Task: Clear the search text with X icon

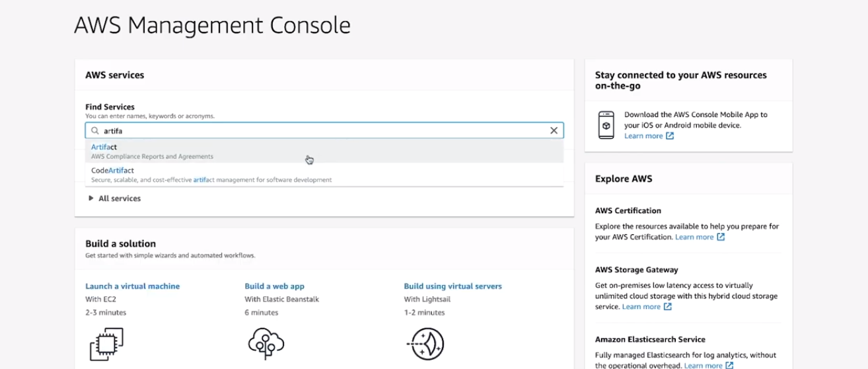Action: [554, 131]
